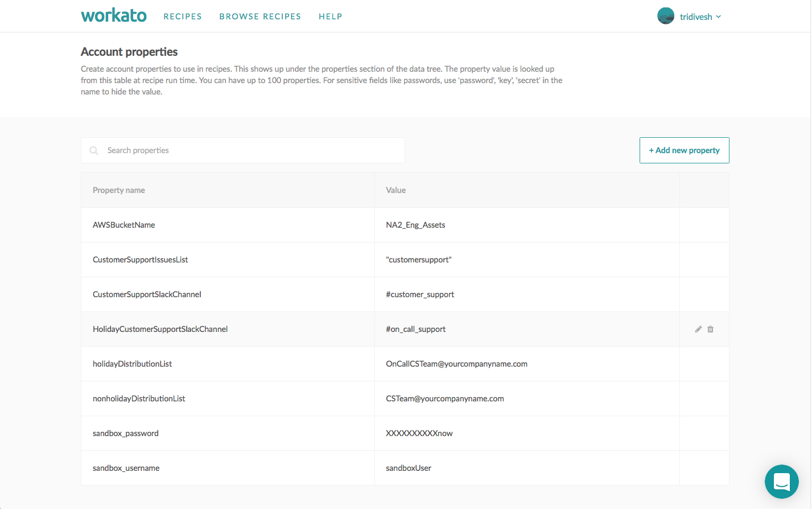The image size is (812, 509).
Task: Click the Workato logo
Action: [x=114, y=16]
